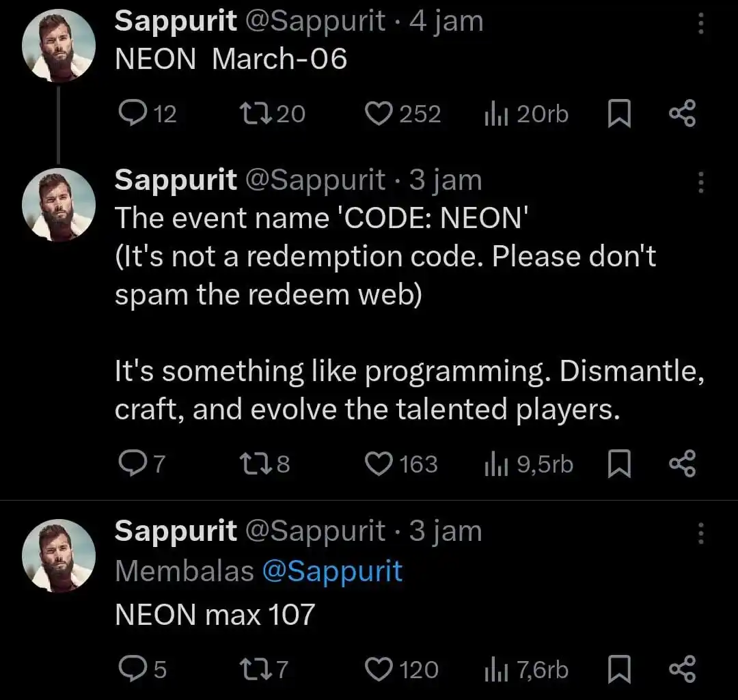
Task: Open more options for 'CODE: NEON' tweet
Action: [700, 182]
